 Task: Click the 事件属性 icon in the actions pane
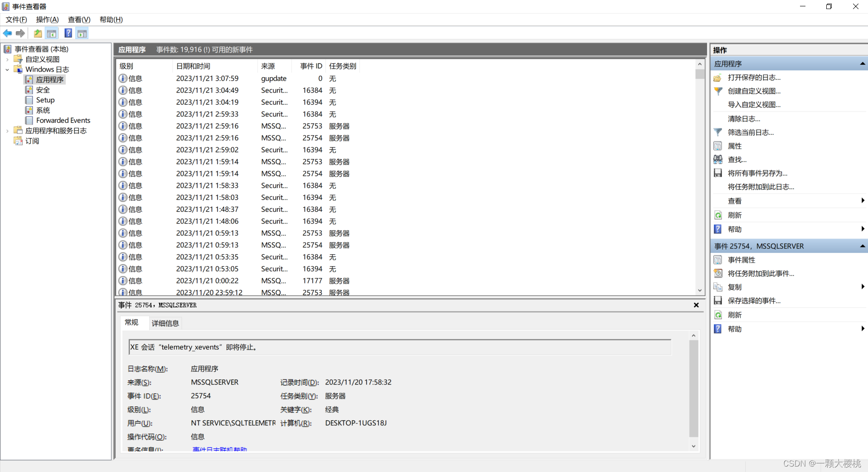(718, 260)
